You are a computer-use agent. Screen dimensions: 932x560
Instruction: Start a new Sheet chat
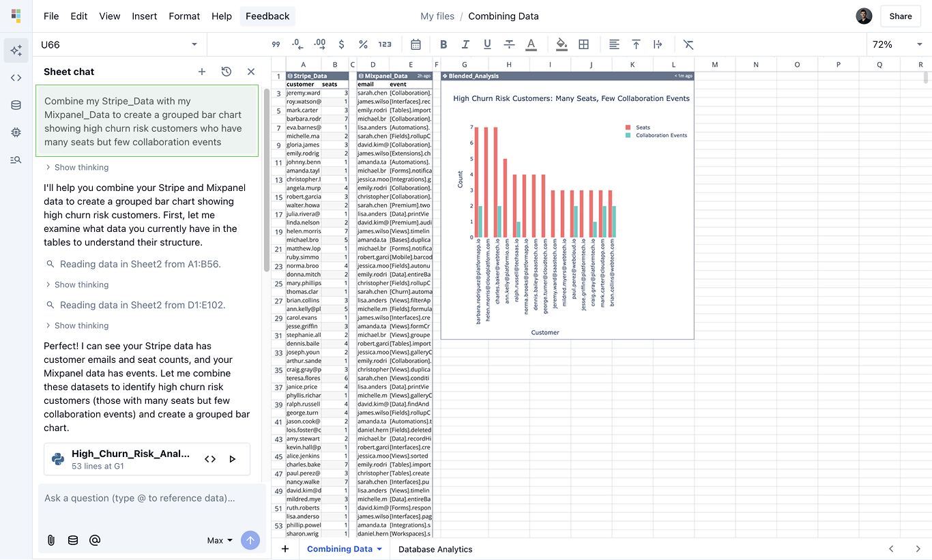click(x=201, y=71)
